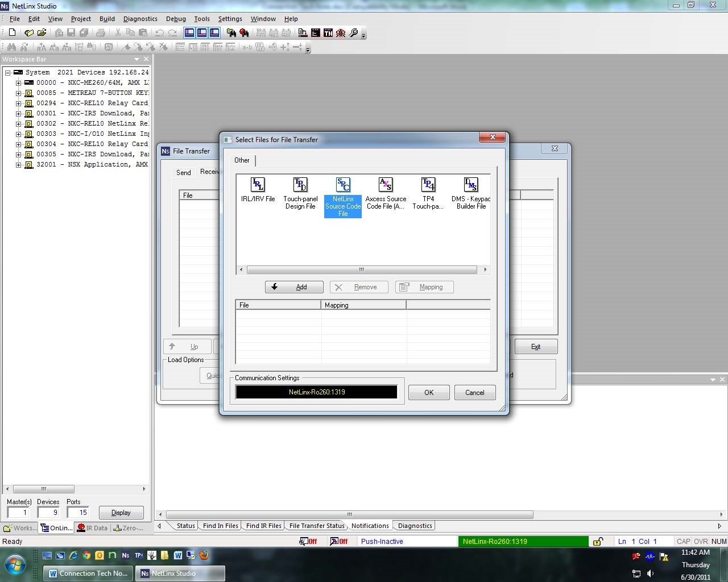728x582 pixels.
Task: Click the Add button
Action: [294, 287]
